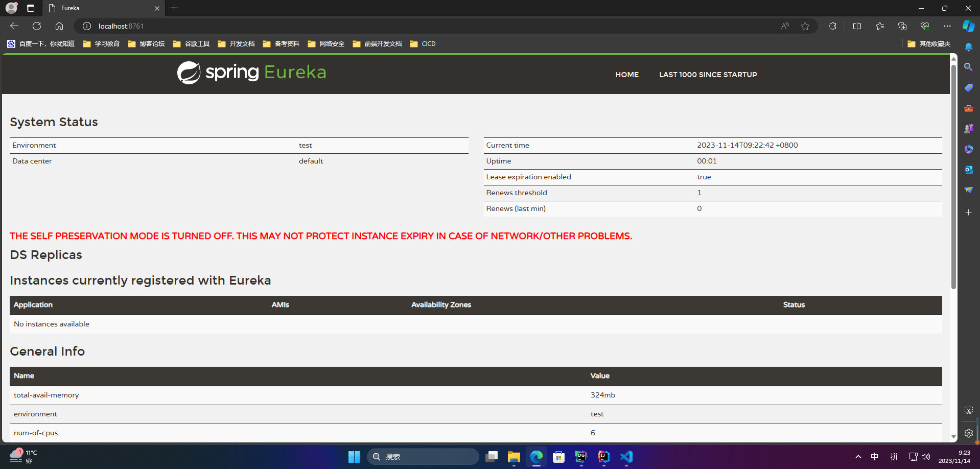The image size is (980, 469).
Task: Open sidebar Microsoft 365 icon
Action: 968,149
